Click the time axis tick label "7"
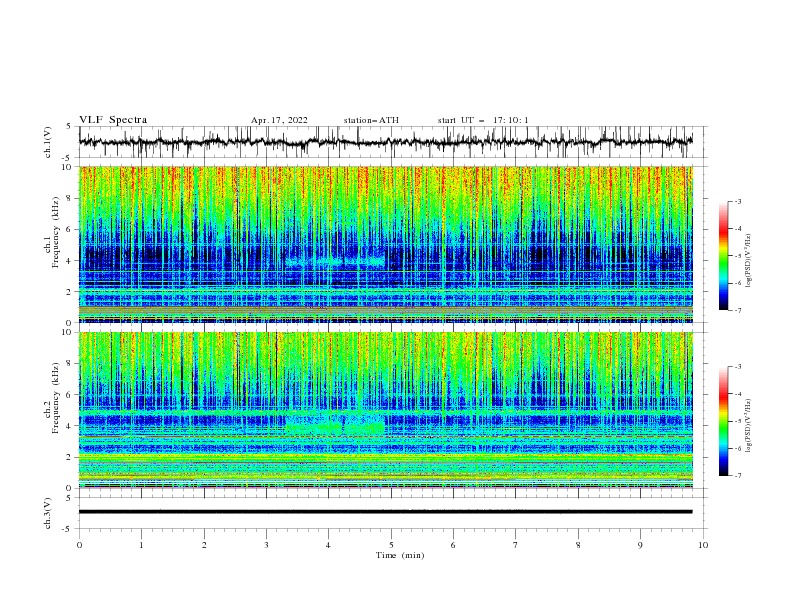The height and width of the screenshot is (612, 792). [516, 545]
